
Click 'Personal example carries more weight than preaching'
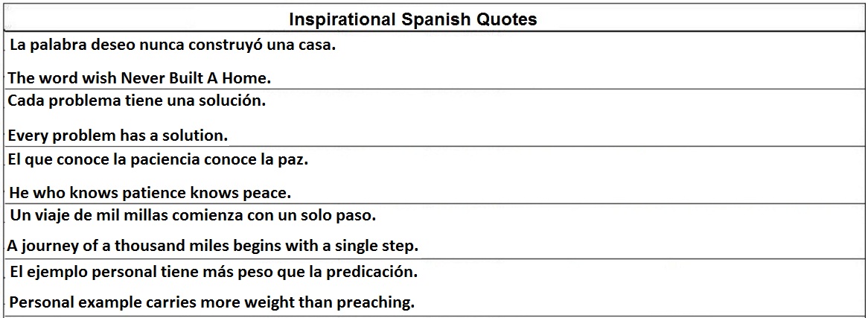pos(211,303)
